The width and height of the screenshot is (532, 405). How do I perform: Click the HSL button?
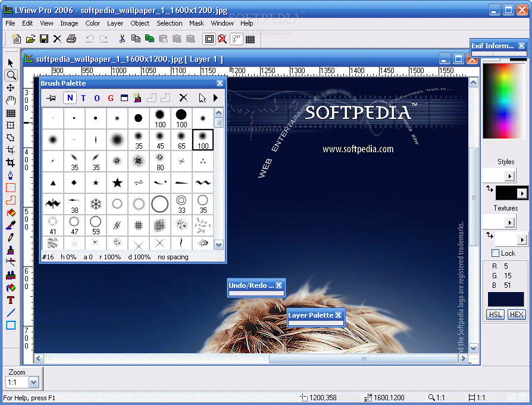coord(495,315)
